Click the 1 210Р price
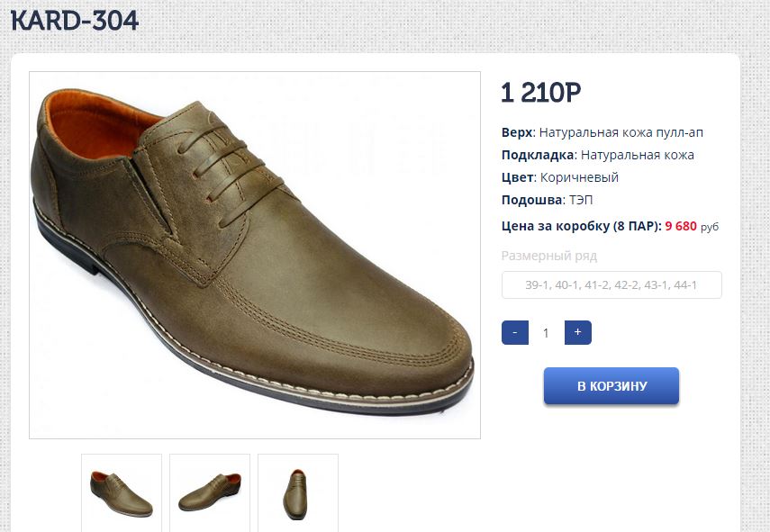Image resolution: width=770 pixels, height=532 pixels. (x=540, y=93)
